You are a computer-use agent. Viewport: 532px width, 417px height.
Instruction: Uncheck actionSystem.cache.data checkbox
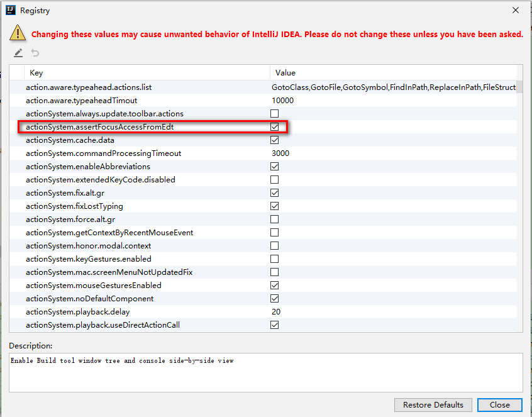pyautogui.click(x=274, y=140)
